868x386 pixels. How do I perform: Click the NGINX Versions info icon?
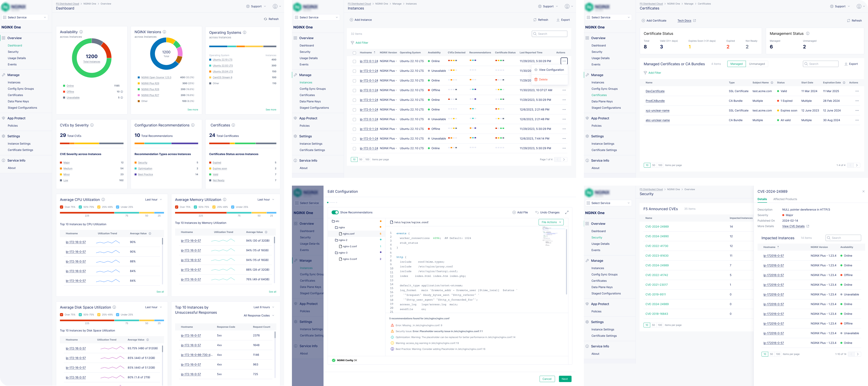click(164, 32)
